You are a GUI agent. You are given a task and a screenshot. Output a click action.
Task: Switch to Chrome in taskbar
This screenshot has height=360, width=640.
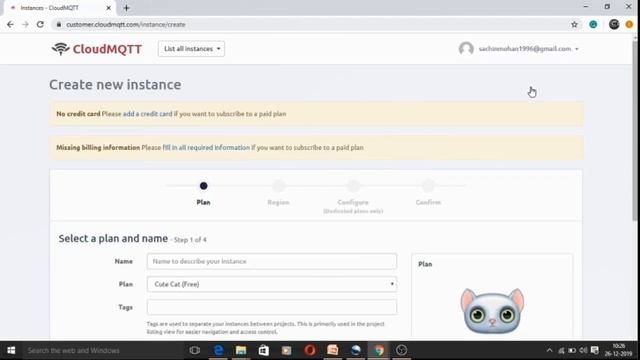pos(379,350)
